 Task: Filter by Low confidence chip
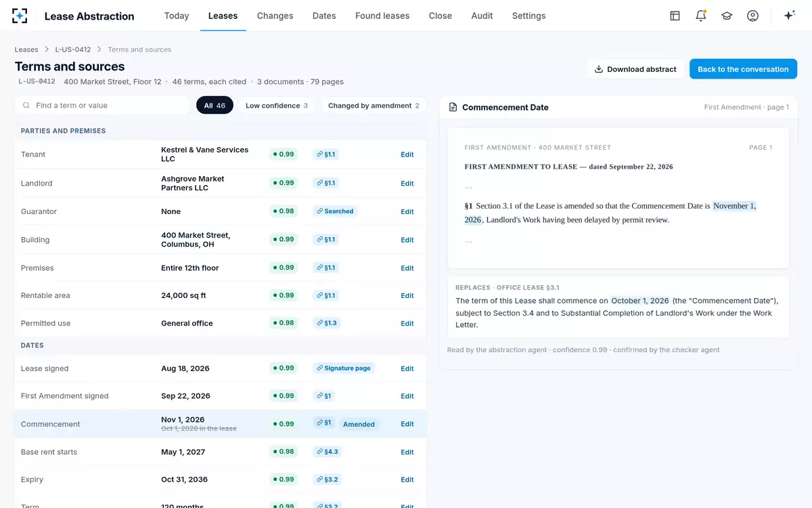(x=276, y=106)
